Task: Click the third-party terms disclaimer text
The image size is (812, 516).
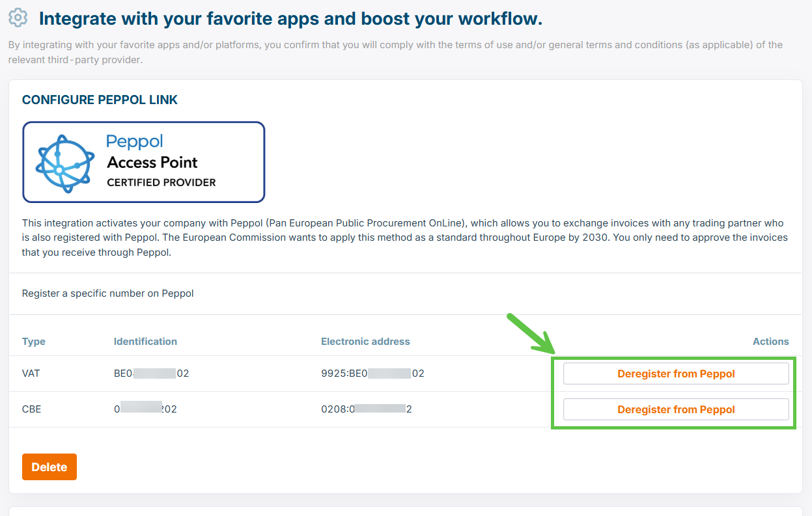Action: click(x=396, y=53)
